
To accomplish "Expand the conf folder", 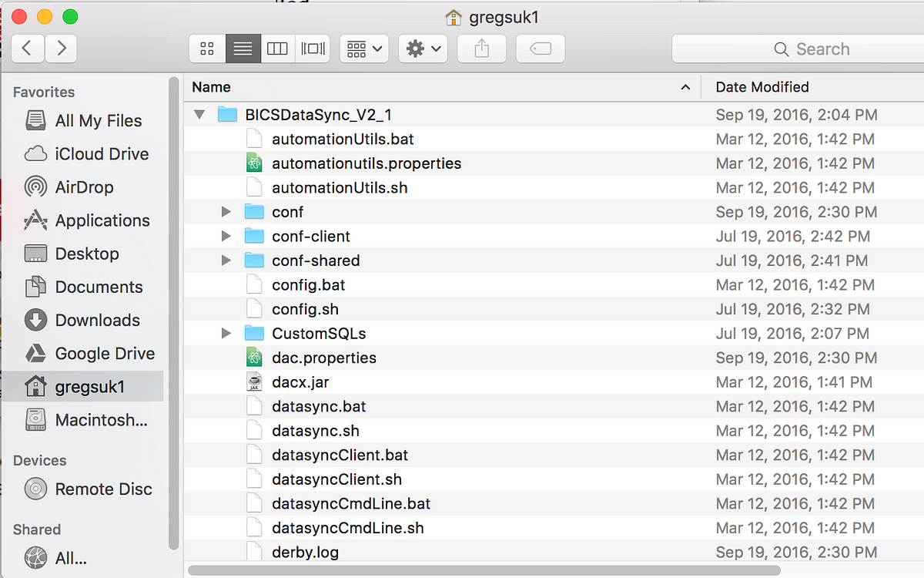I will click(226, 212).
